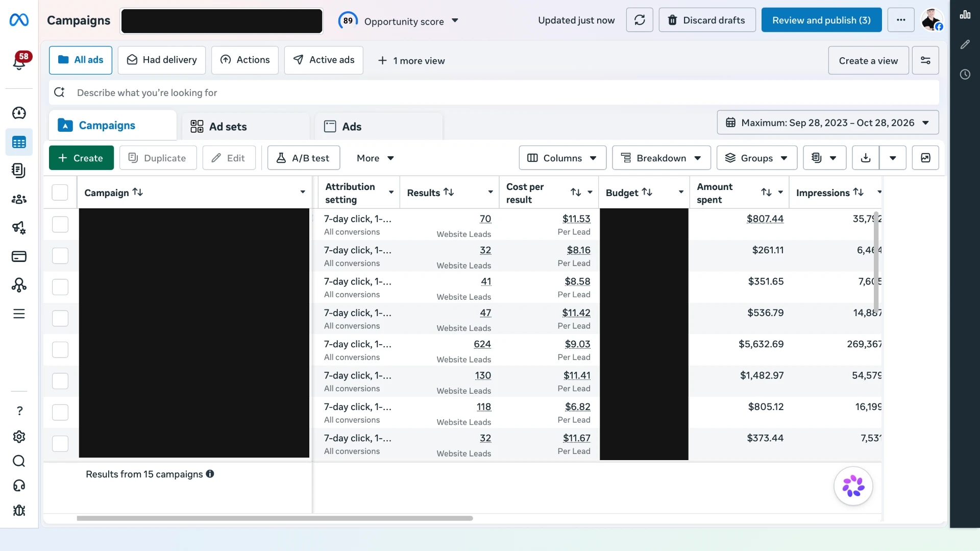The height and width of the screenshot is (551, 980).
Task: Open Settings gear icon in sidebar
Action: (19, 437)
